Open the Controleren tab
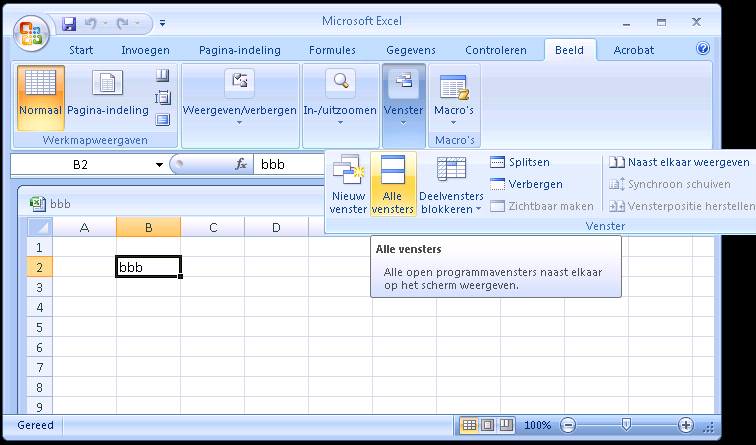This screenshot has height=445, width=756. pos(496,50)
